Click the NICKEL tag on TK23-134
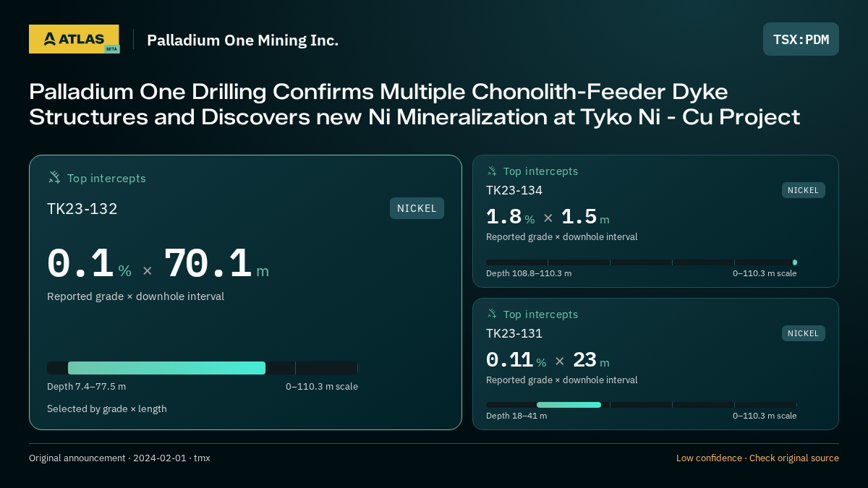The image size is (868, 488). pyautogui.click(x=803, y=190)
